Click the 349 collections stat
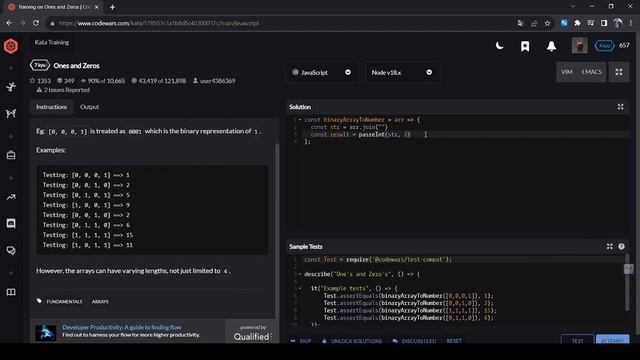This screenshot has height=360, width=640. 66,81
